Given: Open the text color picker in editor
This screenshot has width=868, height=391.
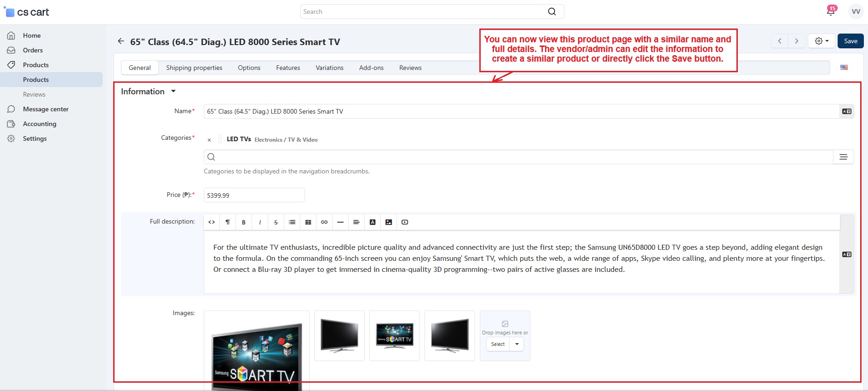Looking at the screenshot, I should pyautogui.click(x=373, y=222).
